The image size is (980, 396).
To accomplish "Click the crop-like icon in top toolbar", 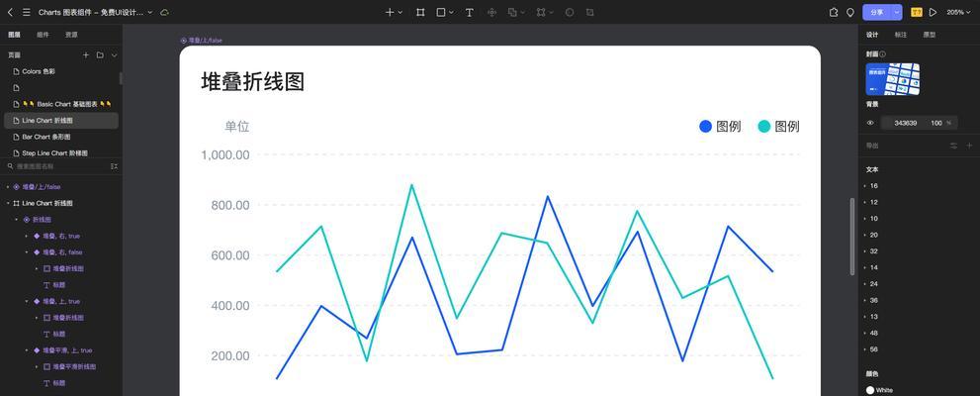I will pos(590,12).
